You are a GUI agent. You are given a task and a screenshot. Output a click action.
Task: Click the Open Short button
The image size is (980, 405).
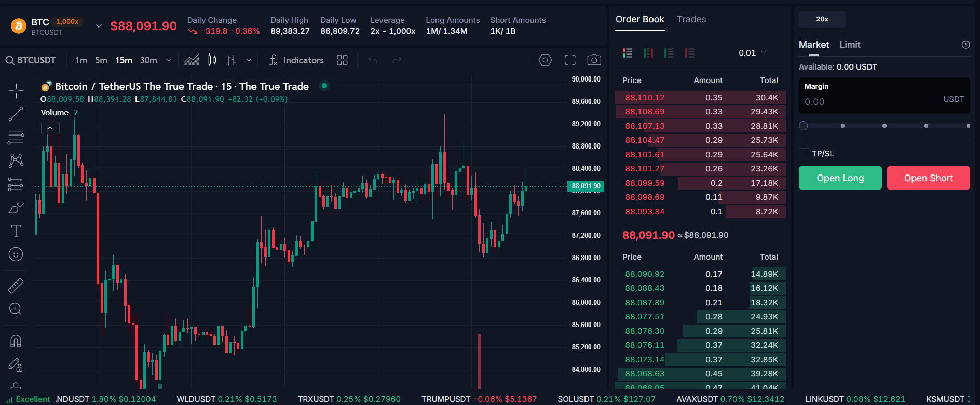pyautogui.click(x=929, y=178)
